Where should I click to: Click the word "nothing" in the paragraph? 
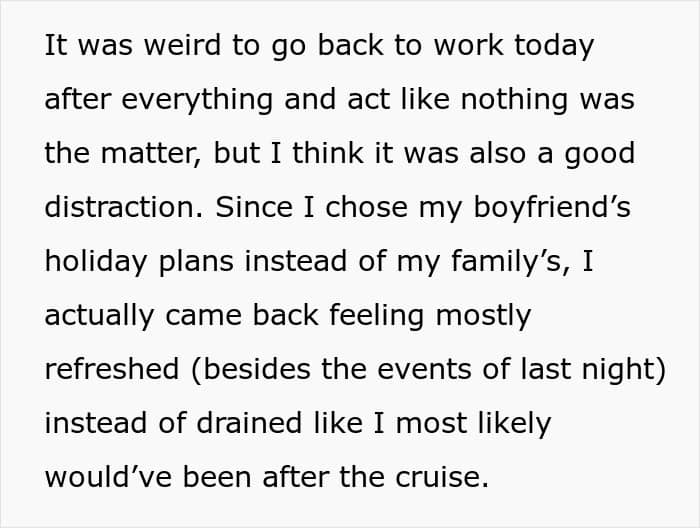[528, 100]
